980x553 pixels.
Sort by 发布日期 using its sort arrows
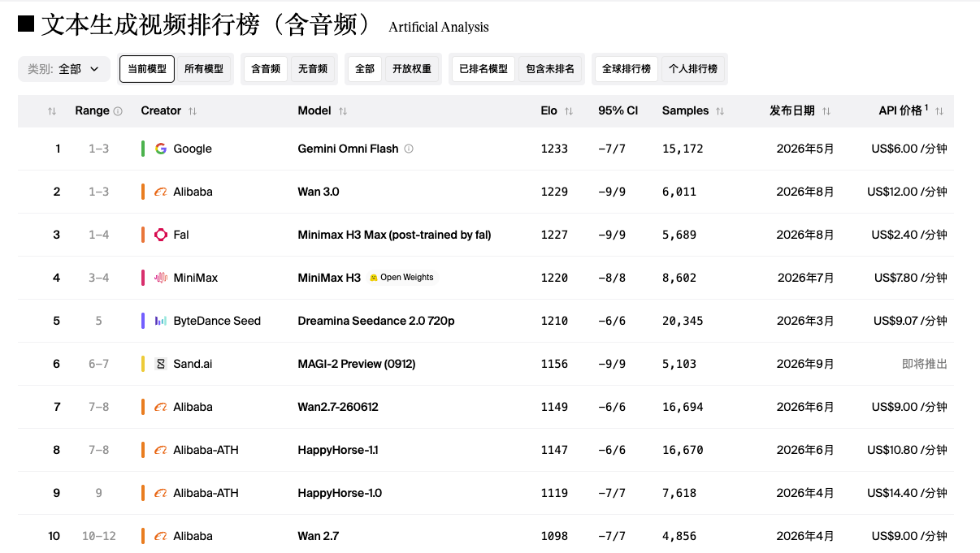826,111
